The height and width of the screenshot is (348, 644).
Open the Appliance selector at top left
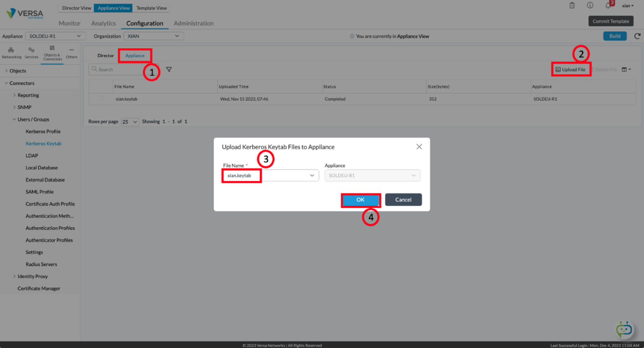(x=55, y=36)
